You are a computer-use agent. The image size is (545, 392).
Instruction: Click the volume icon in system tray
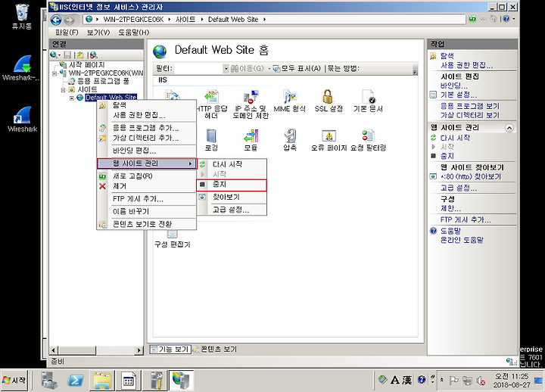pyautogui.click(x=481, y=381)
